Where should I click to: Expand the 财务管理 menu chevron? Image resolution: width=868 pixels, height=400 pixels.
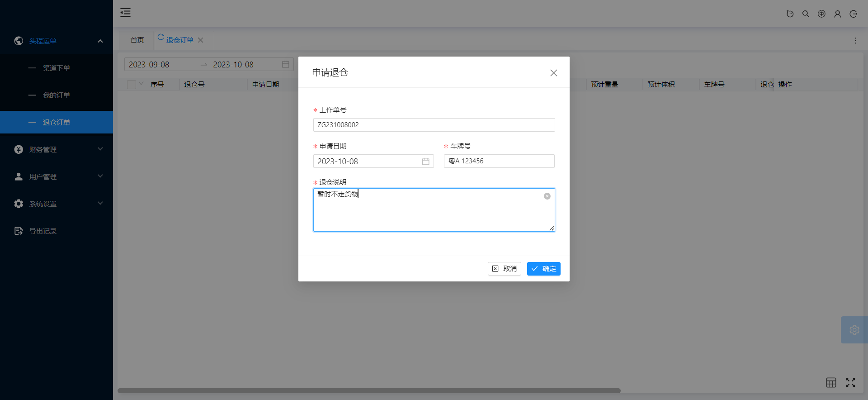pyautogui.click(x=100, y=149)
